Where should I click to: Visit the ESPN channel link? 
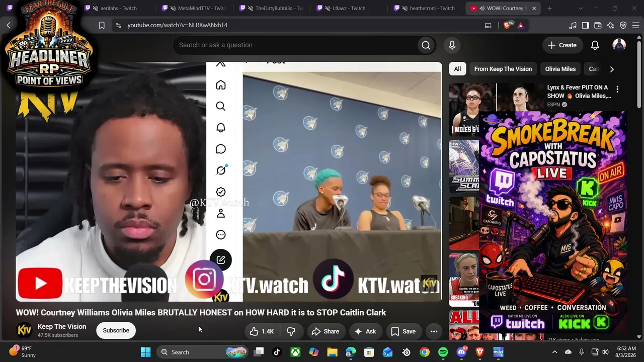point(553,105)
